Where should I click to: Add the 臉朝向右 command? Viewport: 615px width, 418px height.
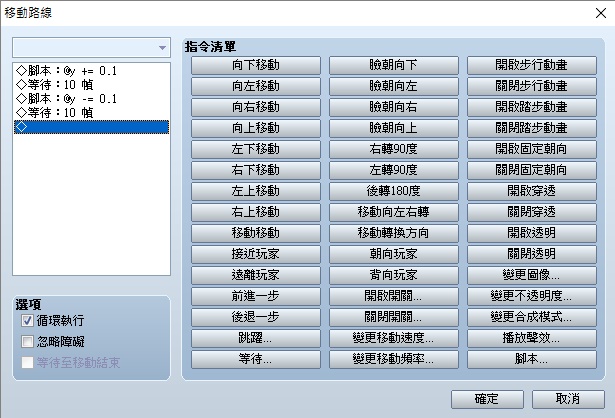tap(394, 107)
